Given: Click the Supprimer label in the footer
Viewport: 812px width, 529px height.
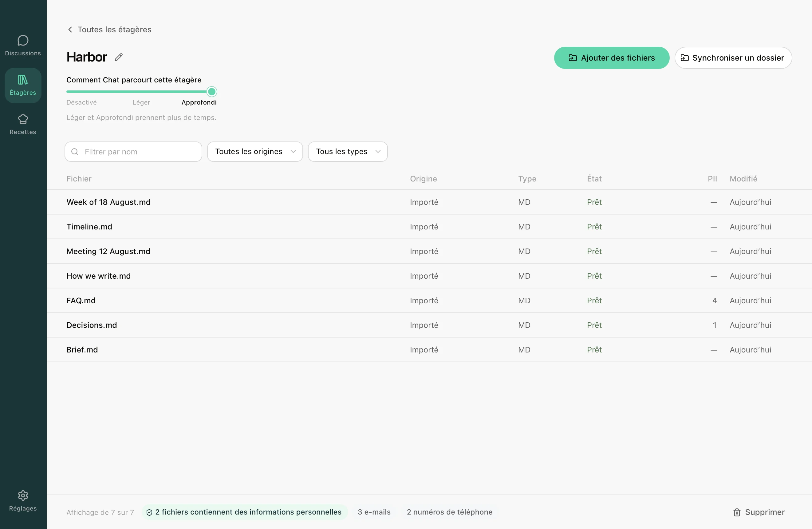Looking at the screenshot, I should click(765, 512).
